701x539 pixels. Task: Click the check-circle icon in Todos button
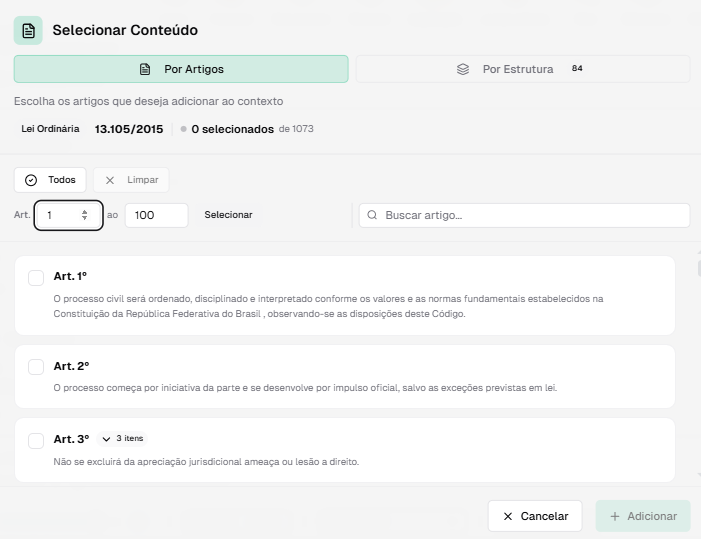pyautogui.click(x=31, y=180)
